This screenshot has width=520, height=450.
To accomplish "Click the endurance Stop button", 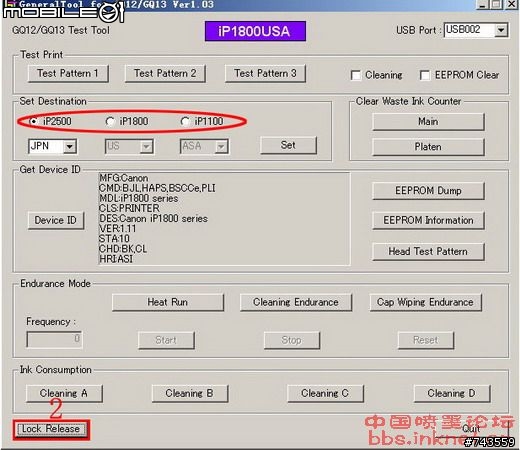I will coord(292,340).
